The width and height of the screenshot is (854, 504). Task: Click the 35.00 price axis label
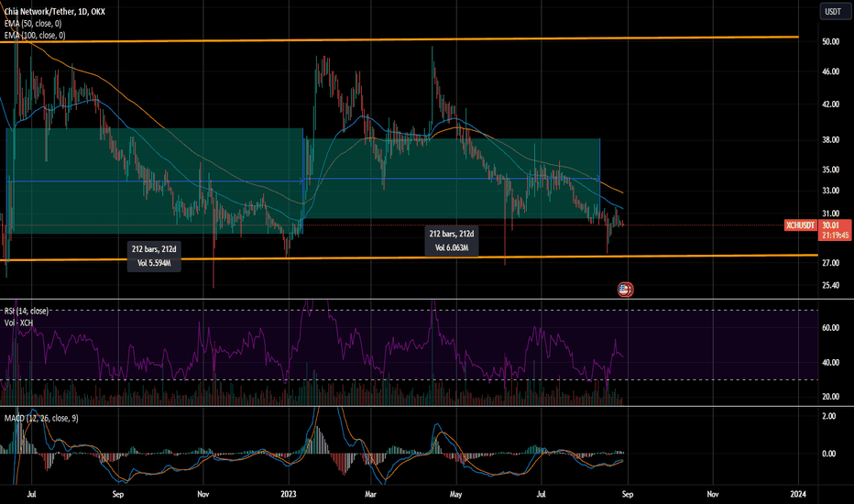[830, 170]
